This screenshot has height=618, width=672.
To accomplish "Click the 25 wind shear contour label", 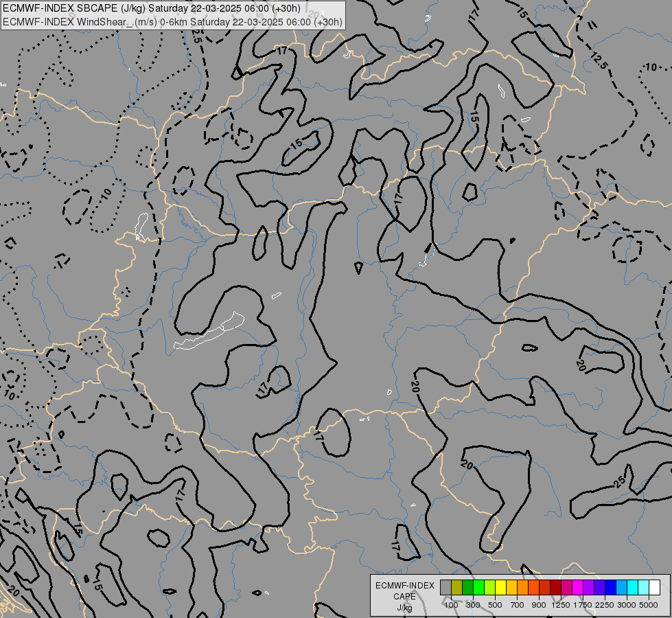I will (x=620, y=482).
